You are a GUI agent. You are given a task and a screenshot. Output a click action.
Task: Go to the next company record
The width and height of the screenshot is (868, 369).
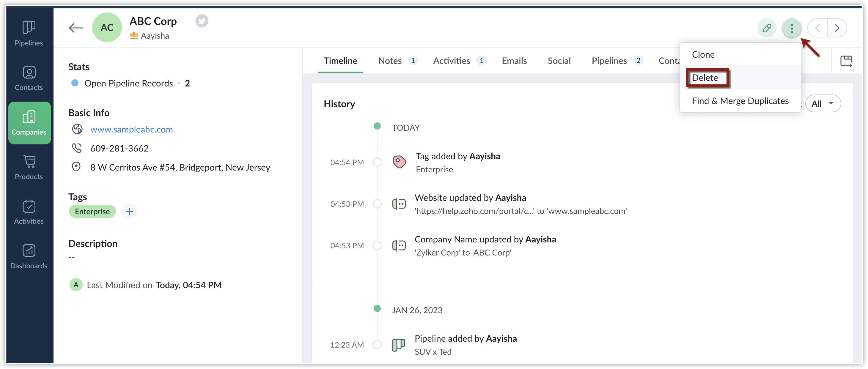tap(837, 28)
